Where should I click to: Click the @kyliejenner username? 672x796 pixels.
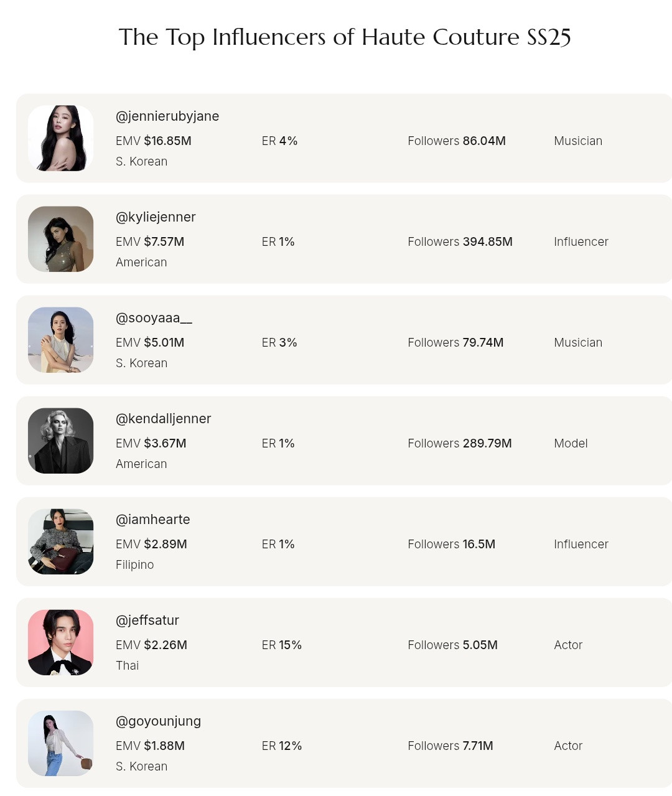[156, 217]
